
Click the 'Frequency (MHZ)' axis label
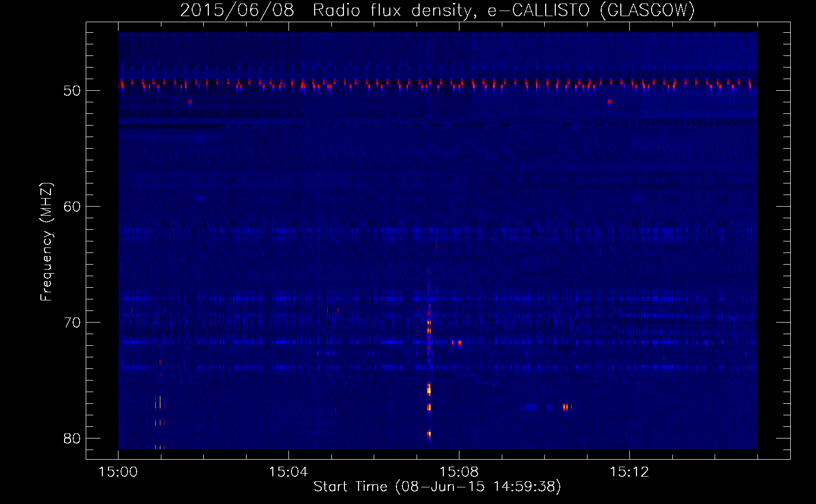(x=46, y=242)
